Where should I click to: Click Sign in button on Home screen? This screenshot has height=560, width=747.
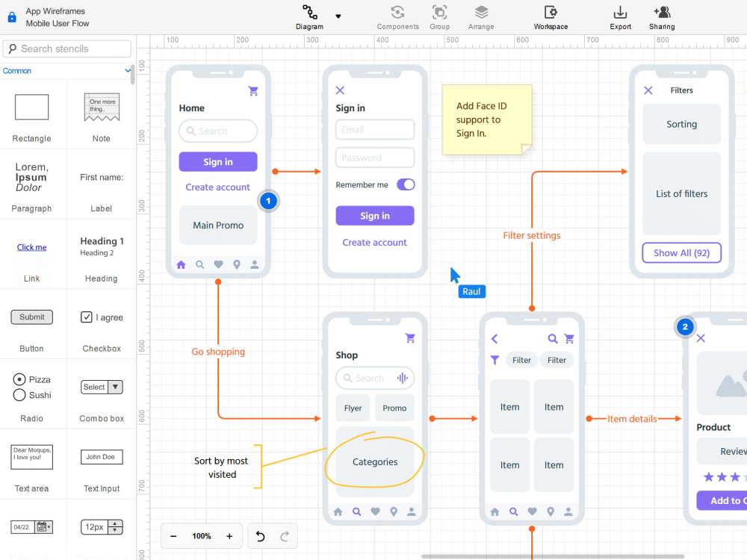tap(218, 162)
